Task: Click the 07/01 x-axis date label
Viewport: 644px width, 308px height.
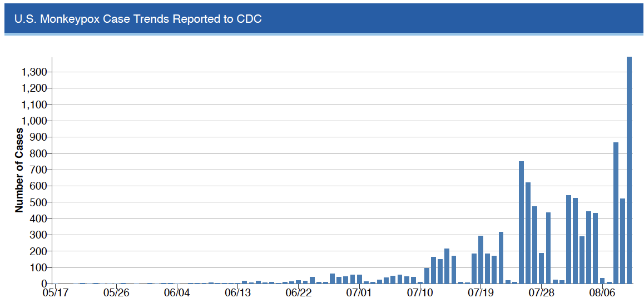Action: 360,292
